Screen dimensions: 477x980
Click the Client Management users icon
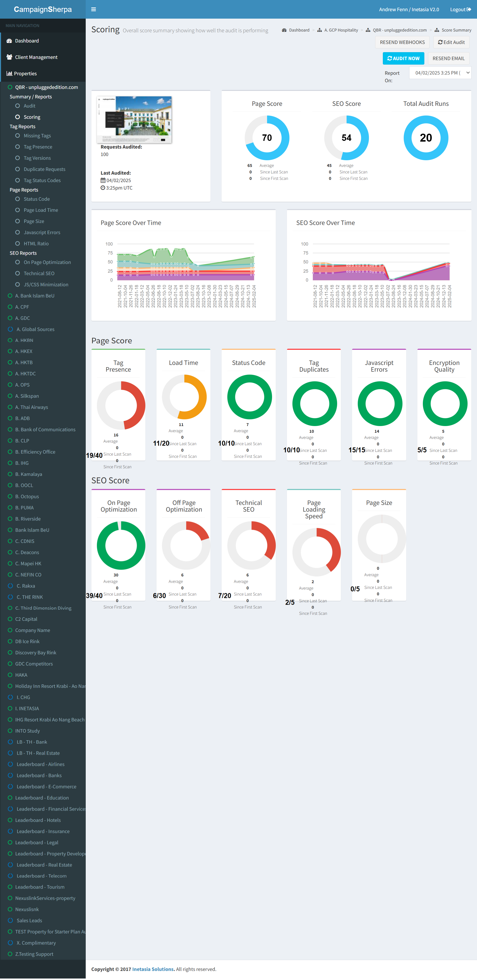(9, 57)
